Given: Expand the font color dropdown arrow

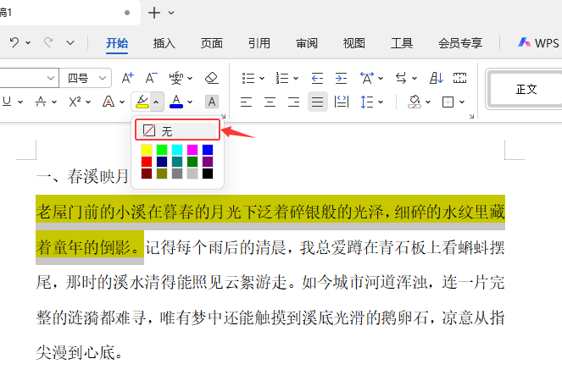Looking at the screenshot, I should point(190,102).
